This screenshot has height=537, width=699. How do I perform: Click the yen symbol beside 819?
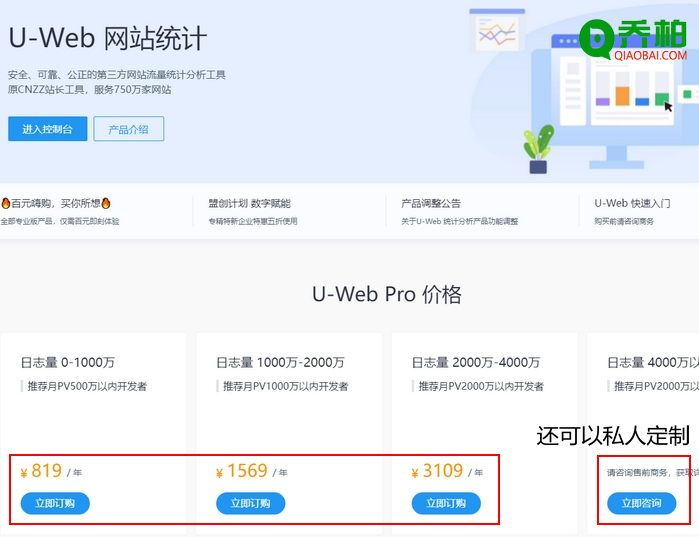(24, 473)
